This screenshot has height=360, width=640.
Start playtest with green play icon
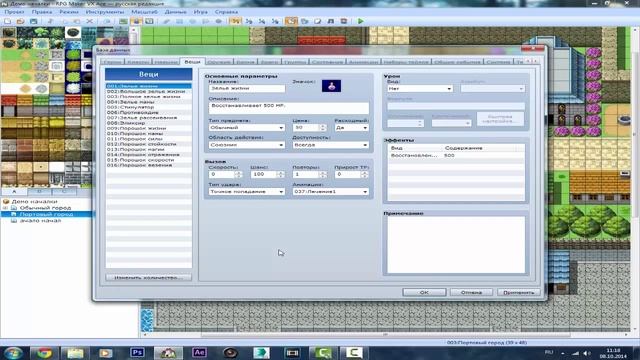coord(360,21)
